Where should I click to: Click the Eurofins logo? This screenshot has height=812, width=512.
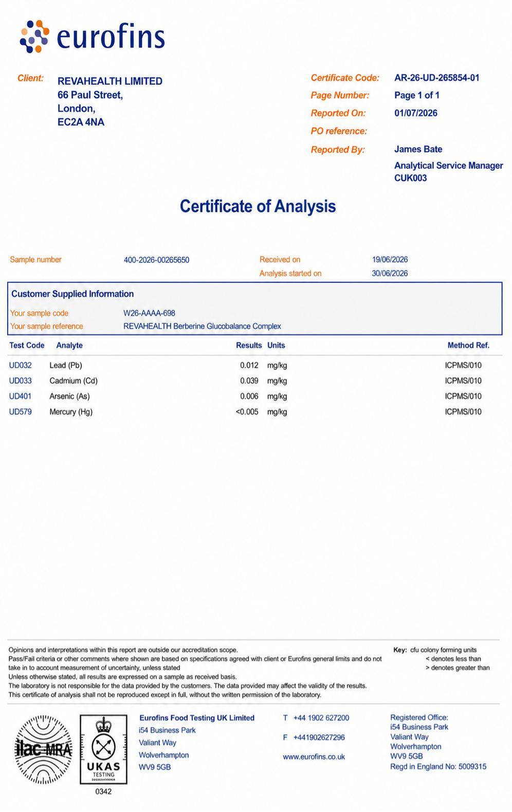coord(92,37)
